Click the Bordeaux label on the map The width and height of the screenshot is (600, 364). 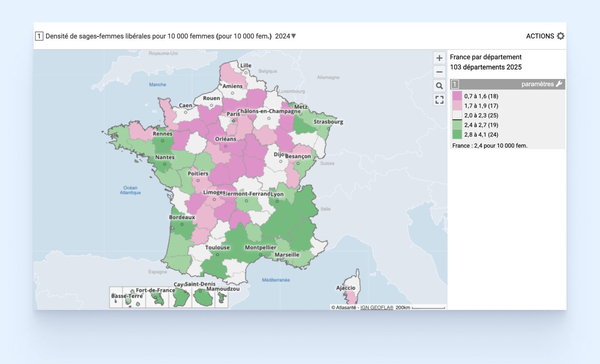pos(182,217)
